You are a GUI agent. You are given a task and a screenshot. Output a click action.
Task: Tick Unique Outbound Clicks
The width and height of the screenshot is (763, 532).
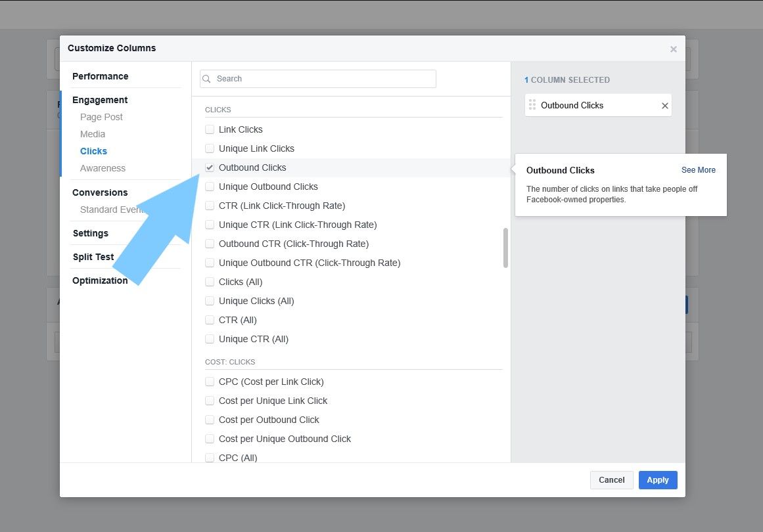[x=210, y=187]
